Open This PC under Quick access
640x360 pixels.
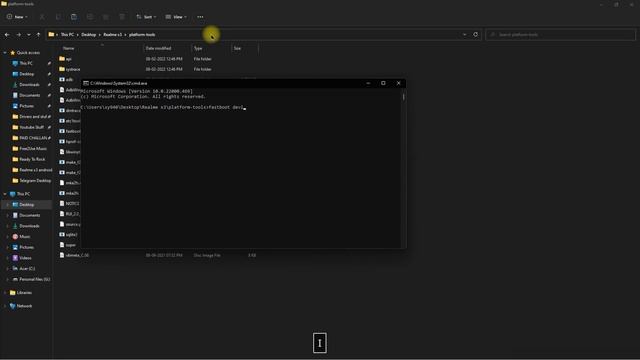click(x=26, y=63)
